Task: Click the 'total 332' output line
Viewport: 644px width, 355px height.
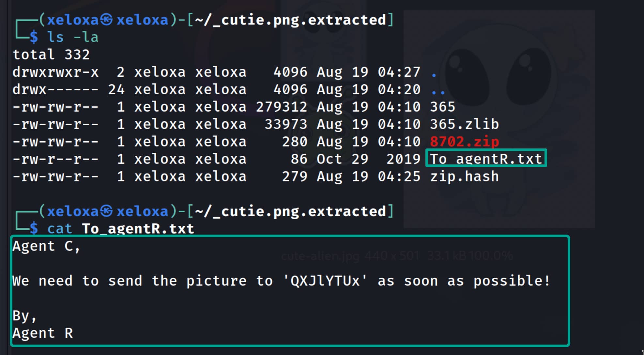Action: 51,54
